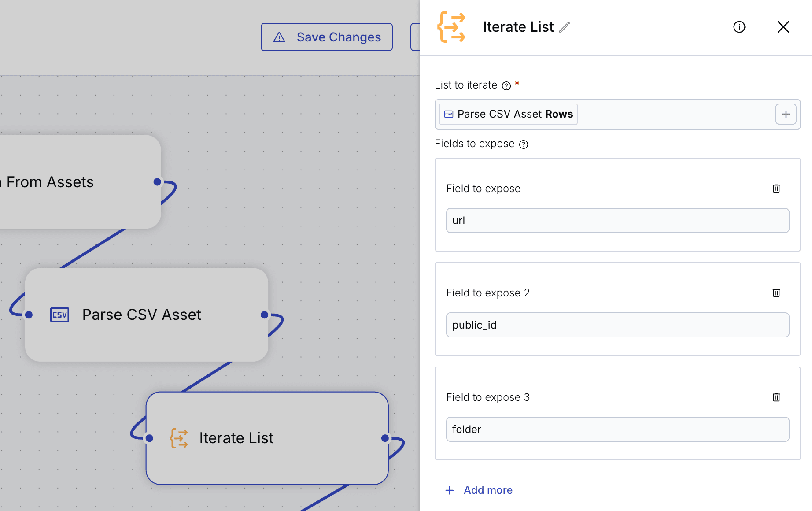
Task: Click the input port of the Parse CSV Asset node
Action: coord(29,315)
